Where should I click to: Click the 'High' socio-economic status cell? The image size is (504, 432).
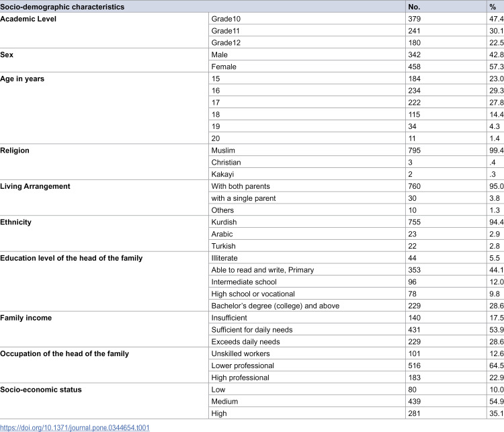point(219,413)
